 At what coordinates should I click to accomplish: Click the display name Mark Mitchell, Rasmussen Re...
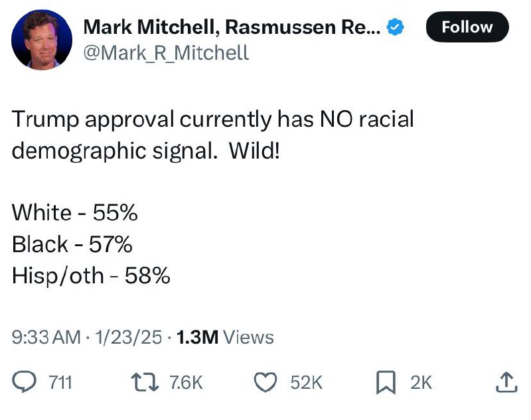coord(232,27)
